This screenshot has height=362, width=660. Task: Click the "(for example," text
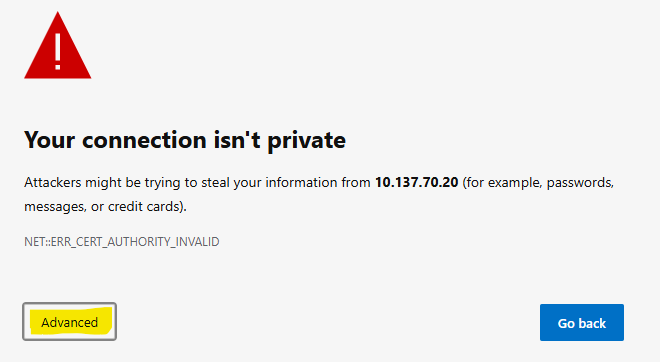[x=503, y=183]
